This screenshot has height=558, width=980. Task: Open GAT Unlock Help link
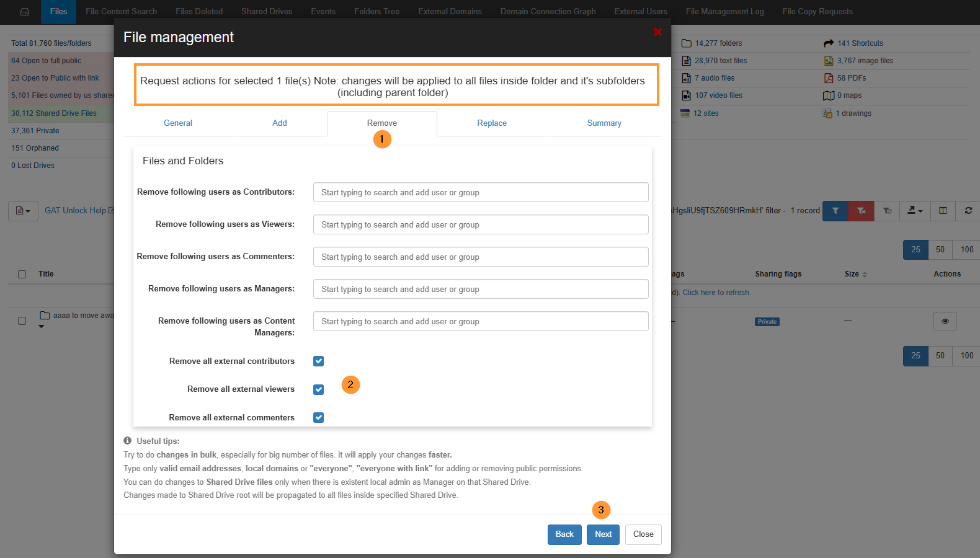[x=79, y=211]
